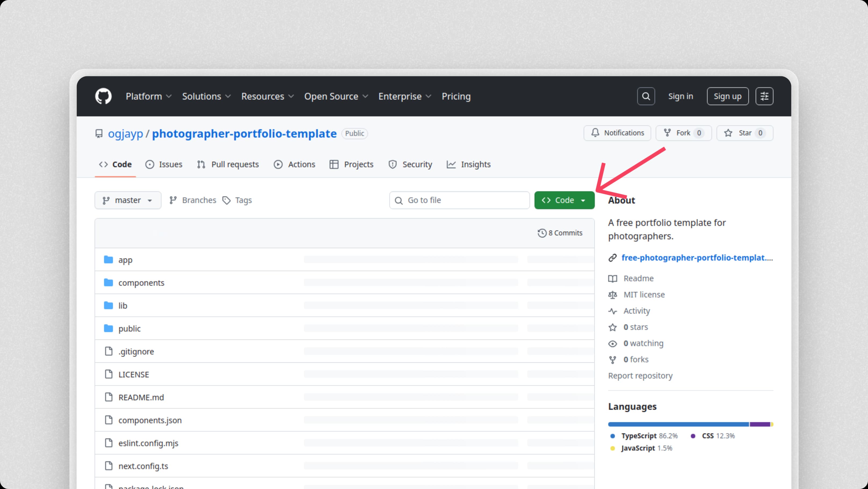Select the Fork icon on the repo
Screen dimensions: 868x489
tap(668, 133)
